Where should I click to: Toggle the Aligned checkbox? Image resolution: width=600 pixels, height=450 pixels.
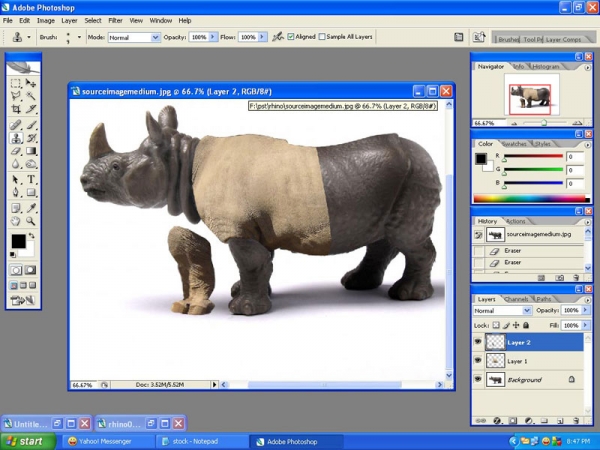point(290,37)
